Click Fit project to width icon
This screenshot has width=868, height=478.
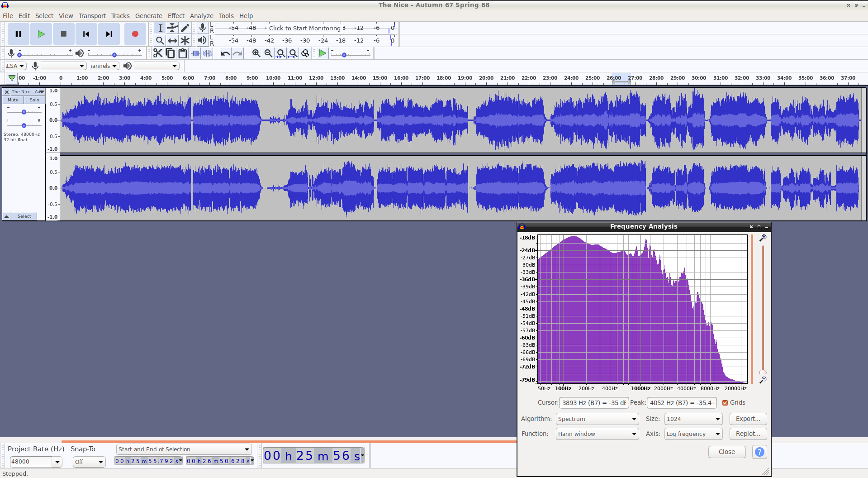coord(293,53)
